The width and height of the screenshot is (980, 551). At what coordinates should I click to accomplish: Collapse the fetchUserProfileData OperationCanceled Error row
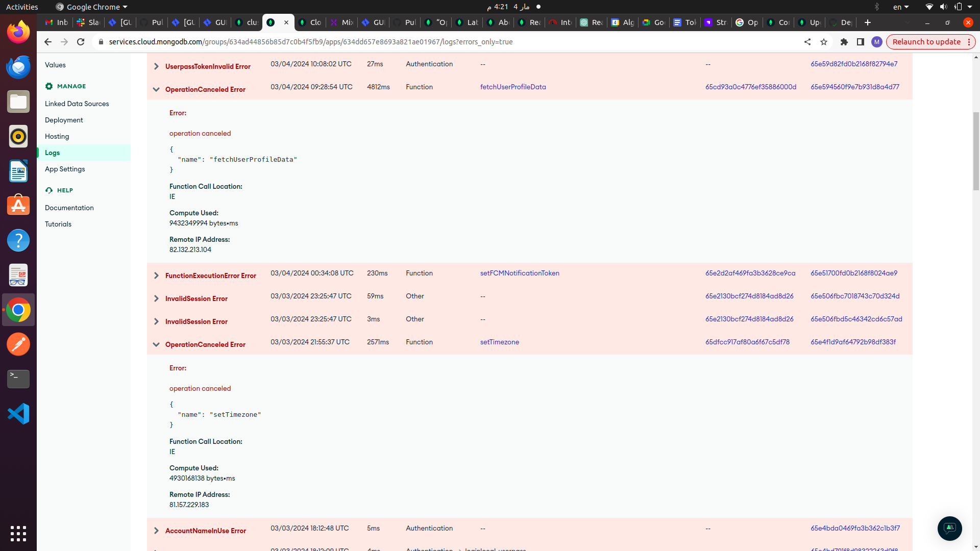pyautogui.click(x=156, y=89)
